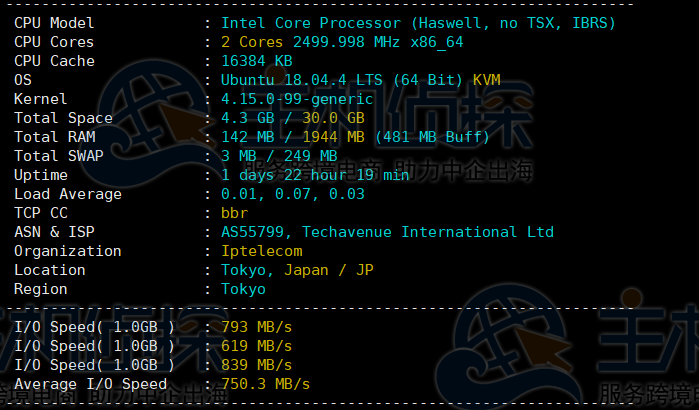
Task: Select the Average I/O Speed 750.3 MB/s
Action: pos(266,384)
